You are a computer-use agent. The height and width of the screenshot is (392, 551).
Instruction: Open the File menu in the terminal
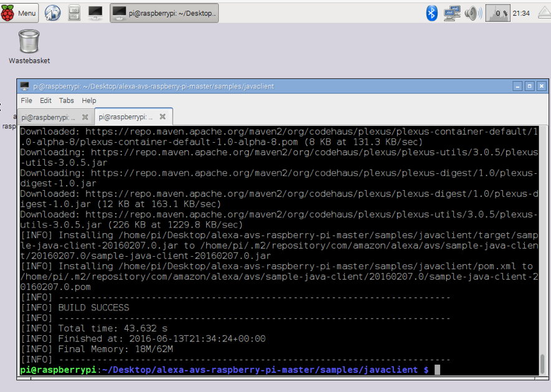(26, 100)
